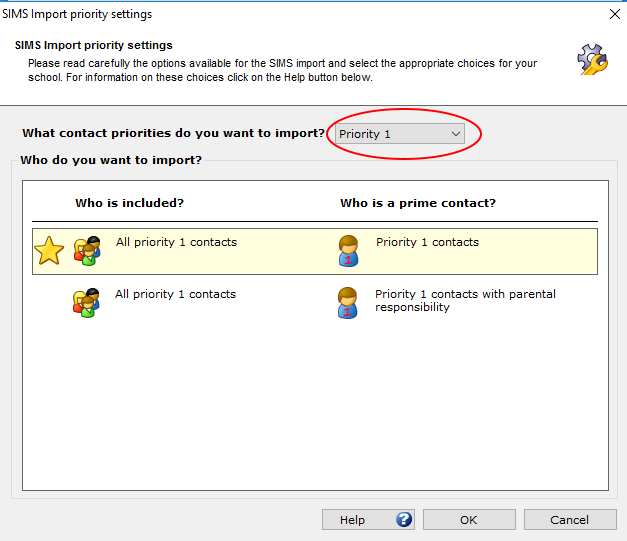Cancel the SIMS import priority dialog
The height and width of the screenshot is (541, 627).
click(x=570, y=519)
